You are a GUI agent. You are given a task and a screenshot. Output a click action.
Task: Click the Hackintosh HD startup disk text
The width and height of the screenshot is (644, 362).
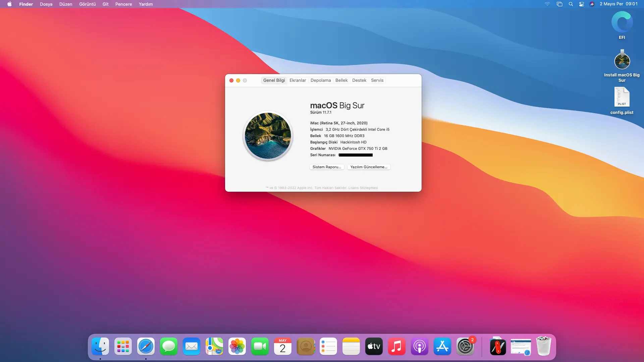(354, 142)
